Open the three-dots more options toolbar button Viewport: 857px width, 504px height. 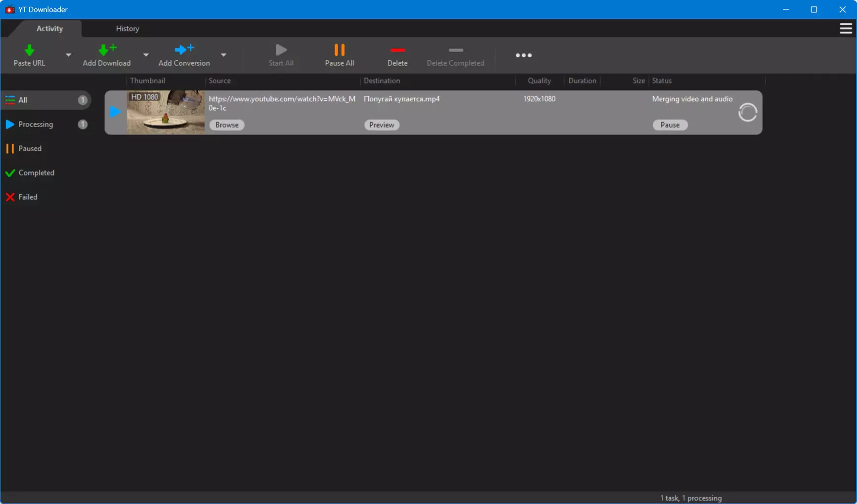[524, 55]
